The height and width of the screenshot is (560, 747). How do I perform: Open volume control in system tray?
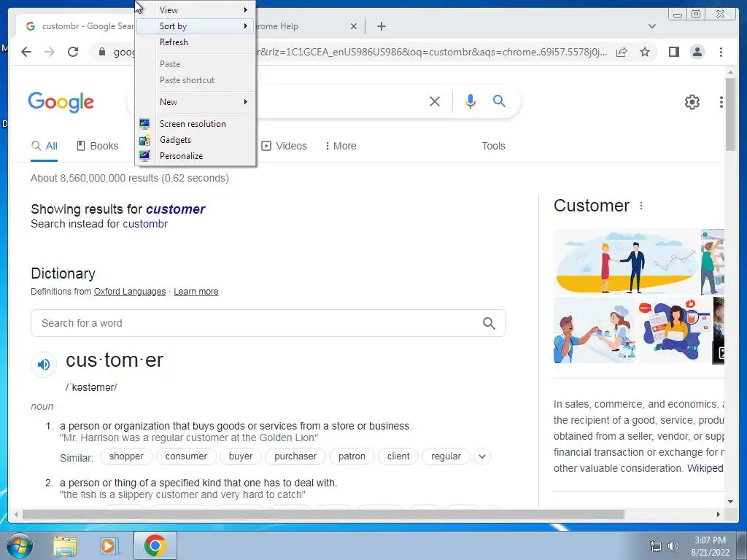tap(673, 546)
